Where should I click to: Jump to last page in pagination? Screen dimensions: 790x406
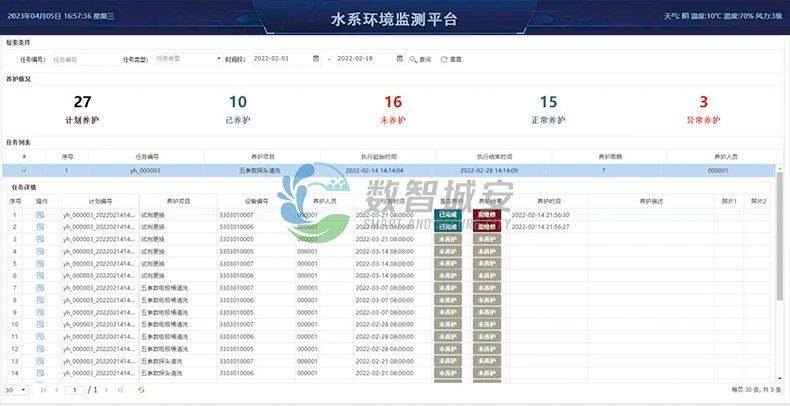121,389
